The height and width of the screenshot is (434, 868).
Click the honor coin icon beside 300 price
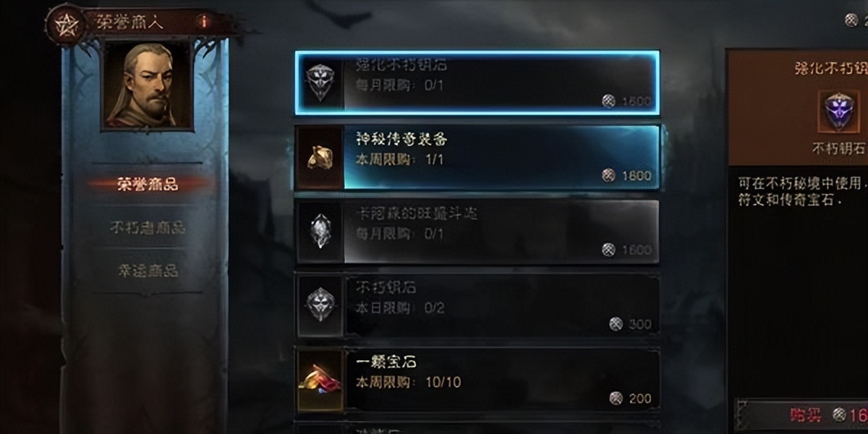click(x=616, y=323)
